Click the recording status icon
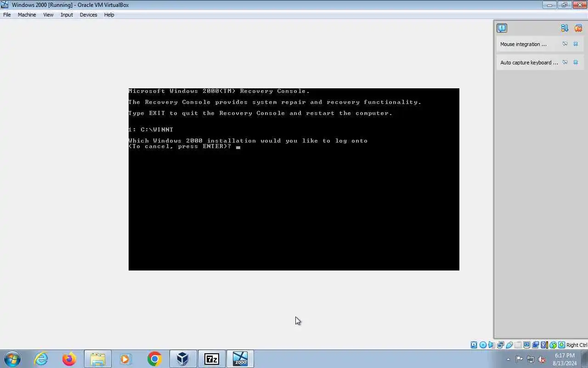Image resolution: width=588 pixels, height=368 pixels. pos(535,345)
